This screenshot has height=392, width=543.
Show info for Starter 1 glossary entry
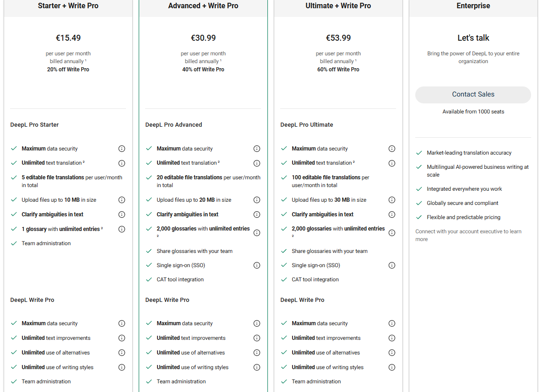(121, 229)
